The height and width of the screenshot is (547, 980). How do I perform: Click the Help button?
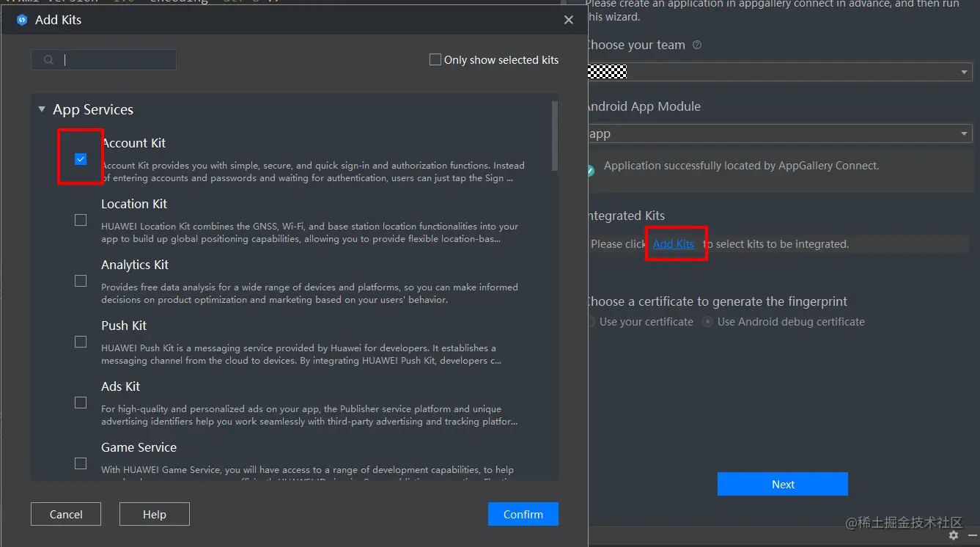click(155, 514)
